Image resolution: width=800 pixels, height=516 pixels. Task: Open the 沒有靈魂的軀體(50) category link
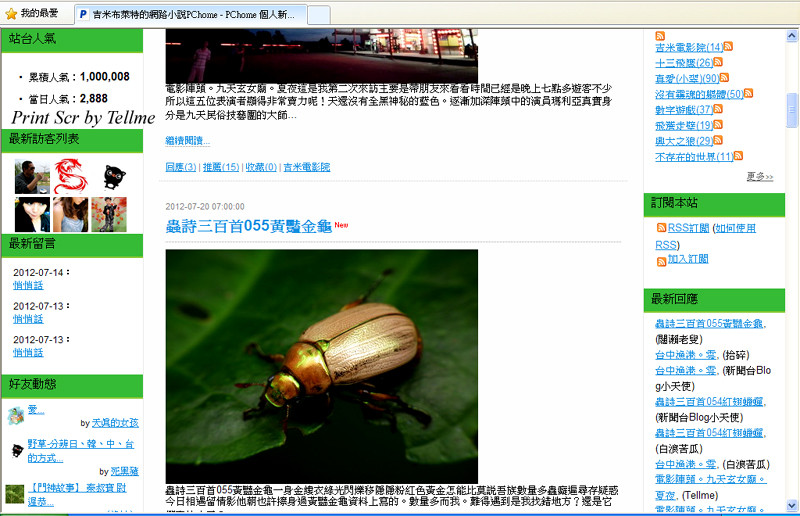(699, 94)
